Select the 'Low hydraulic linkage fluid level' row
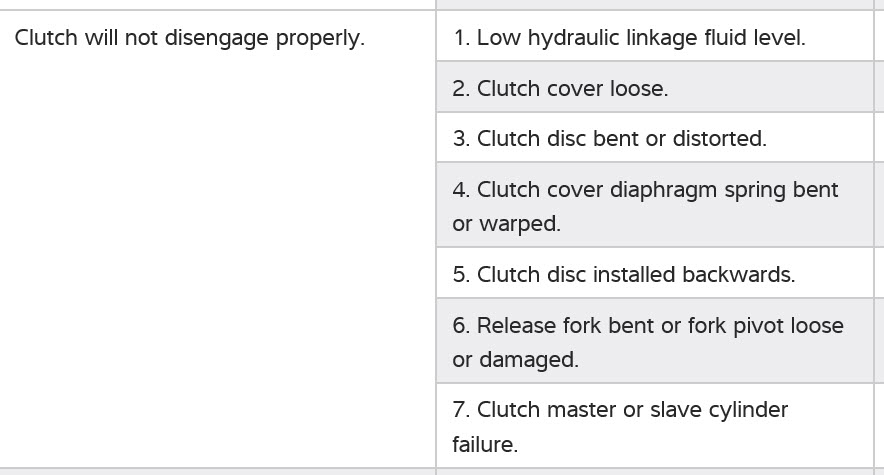The height and width of the screenshot is (475, 884). 629,38
